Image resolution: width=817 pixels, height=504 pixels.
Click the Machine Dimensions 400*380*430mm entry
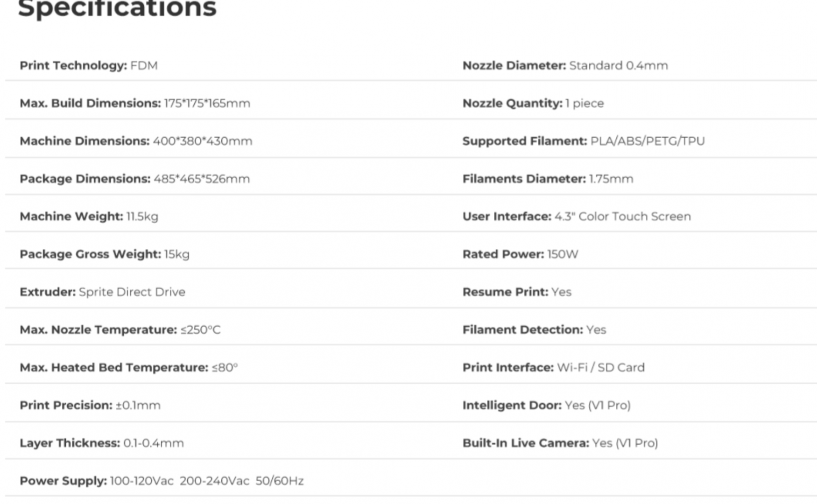pyautogui.click(x=136, y=141)
